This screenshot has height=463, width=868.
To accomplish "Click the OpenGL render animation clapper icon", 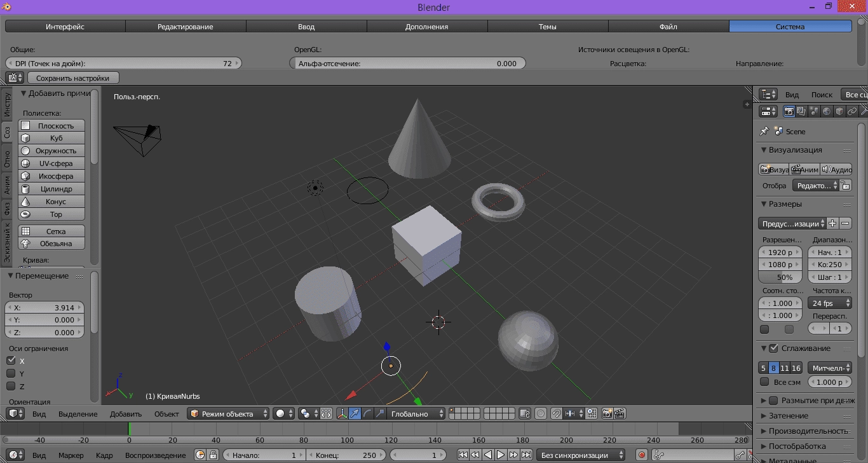I will [x=620, y=413].
